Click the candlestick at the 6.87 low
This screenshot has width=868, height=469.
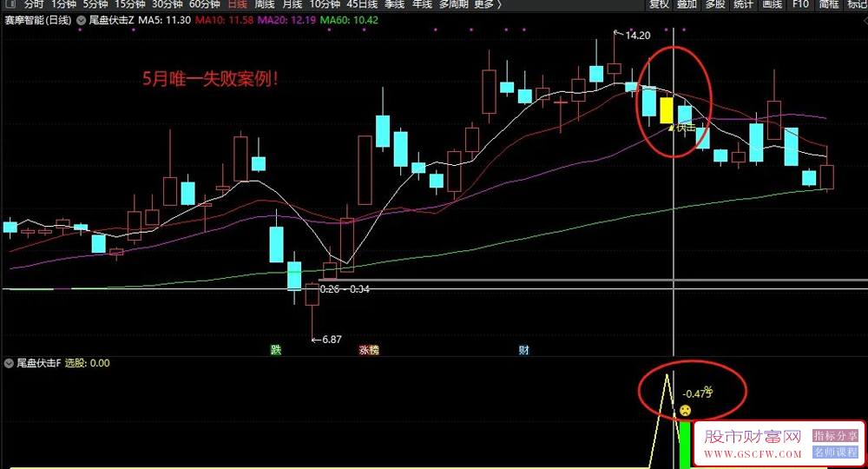[x=312, y=294]
